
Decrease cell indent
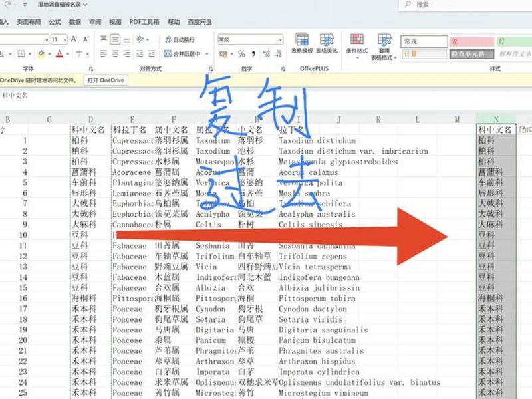coord(140,54)
